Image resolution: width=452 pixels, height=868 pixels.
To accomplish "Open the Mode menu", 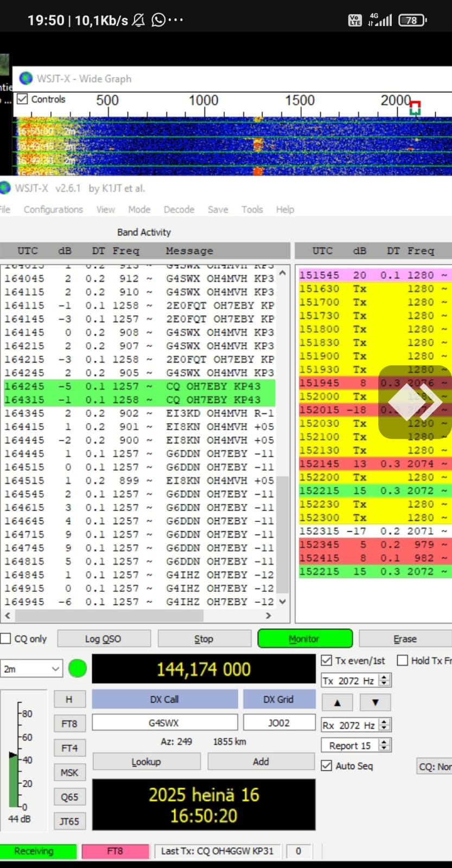I will (x=139, y=209).
